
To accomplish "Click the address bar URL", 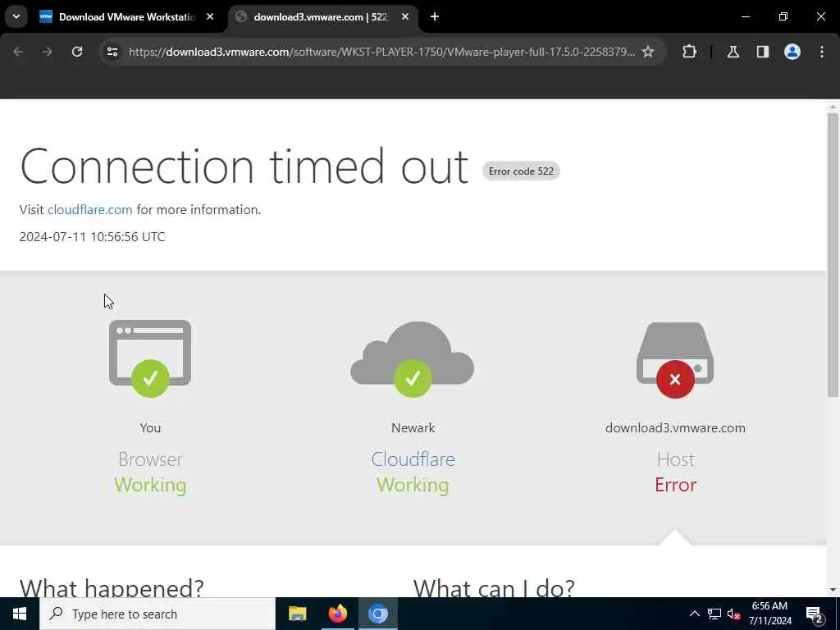I will [381, 52].
